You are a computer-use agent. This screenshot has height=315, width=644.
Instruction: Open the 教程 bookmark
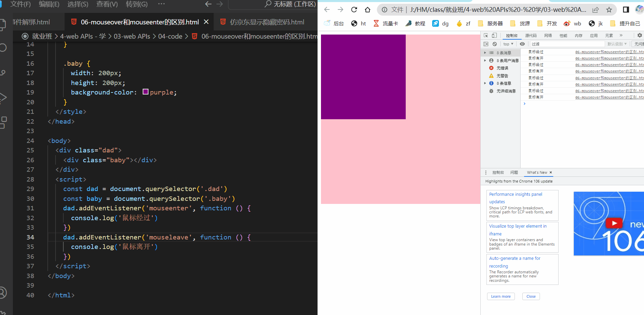(x=415, y=23)
